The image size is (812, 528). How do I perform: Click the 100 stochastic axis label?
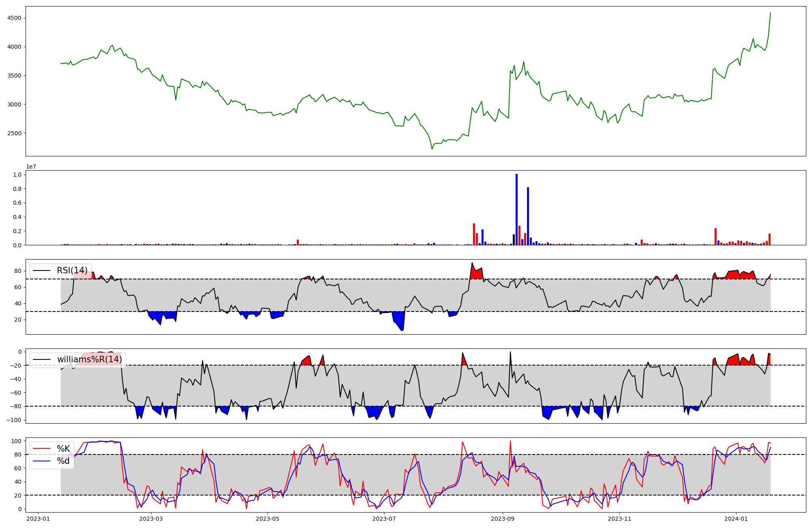[x=16, y=441]
